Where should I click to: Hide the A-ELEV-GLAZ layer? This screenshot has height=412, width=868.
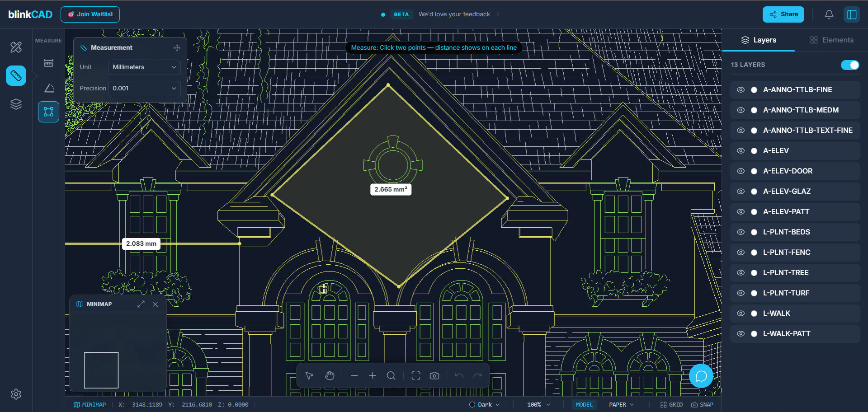point(741,192)
